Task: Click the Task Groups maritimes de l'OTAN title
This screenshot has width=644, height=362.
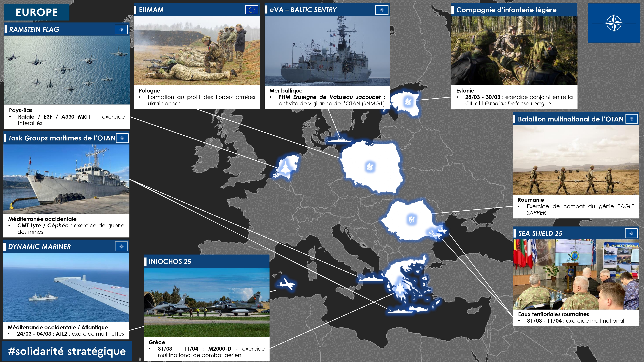Action: click(62, 138)
